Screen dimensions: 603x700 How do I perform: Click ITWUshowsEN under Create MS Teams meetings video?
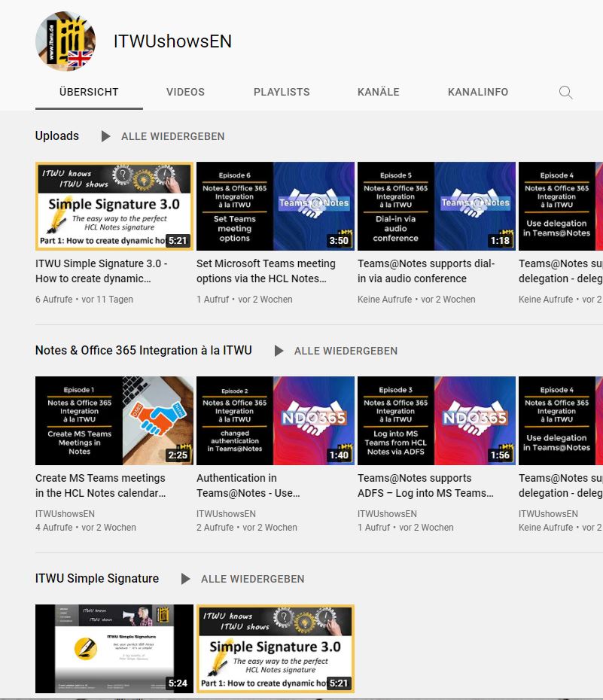[65, 514]
